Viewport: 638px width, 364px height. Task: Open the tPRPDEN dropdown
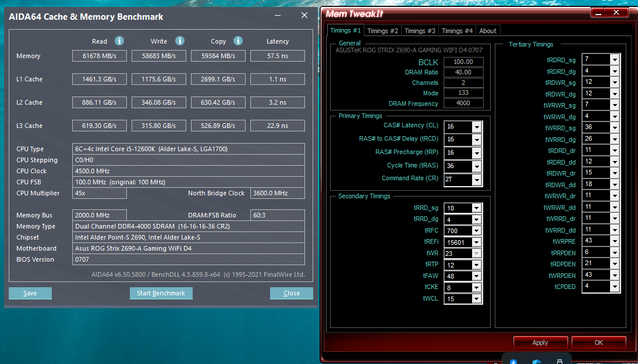tap(614, 252)
